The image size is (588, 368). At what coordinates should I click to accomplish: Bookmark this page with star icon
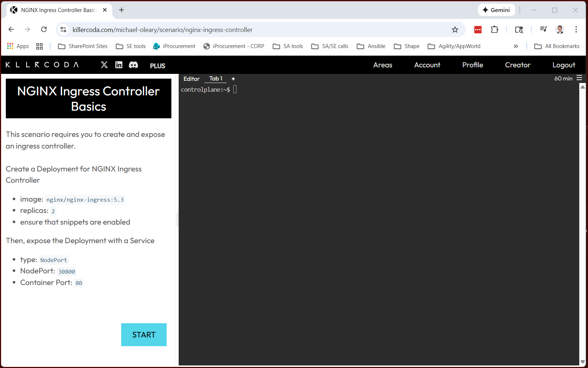455,30
